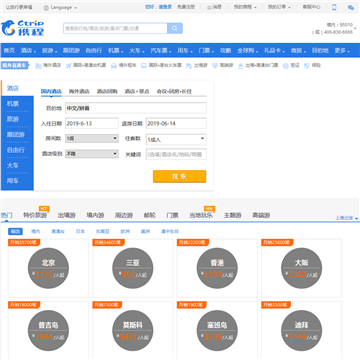Open 礼品卡 in the navigation bar
This screenshot has width=360, height=360.
pos(274,51)
